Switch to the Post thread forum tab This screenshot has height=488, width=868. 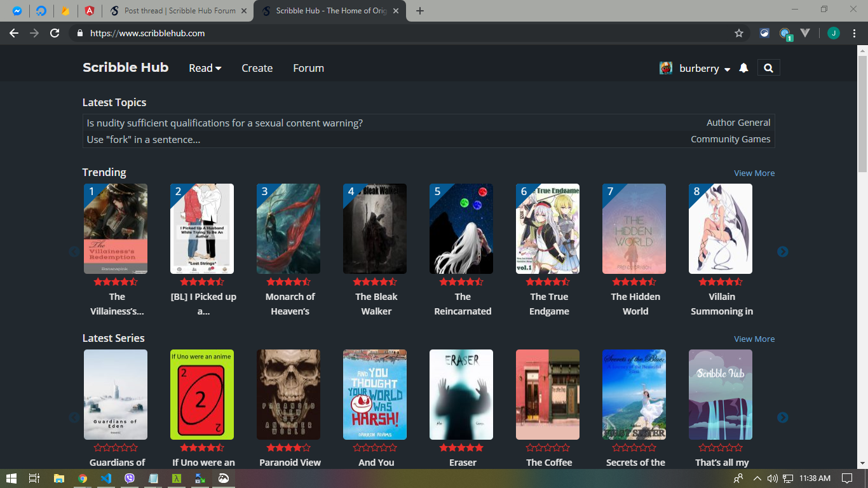(x=179, y=11)
